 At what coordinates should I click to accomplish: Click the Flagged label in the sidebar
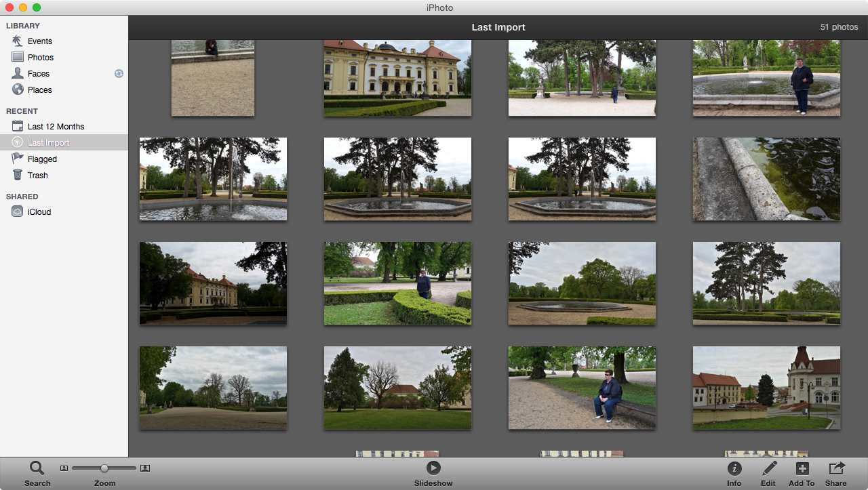42,159
